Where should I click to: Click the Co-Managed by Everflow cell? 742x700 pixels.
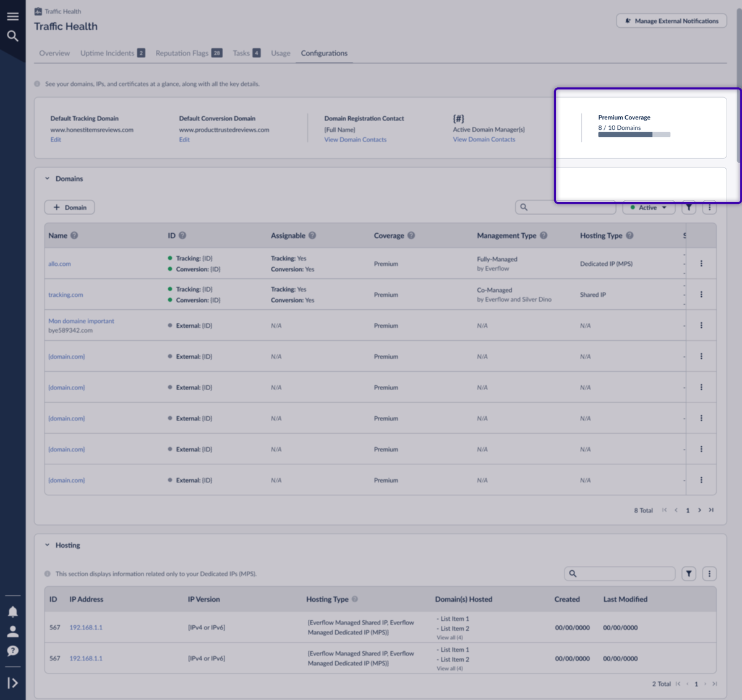tap(514, 294)
